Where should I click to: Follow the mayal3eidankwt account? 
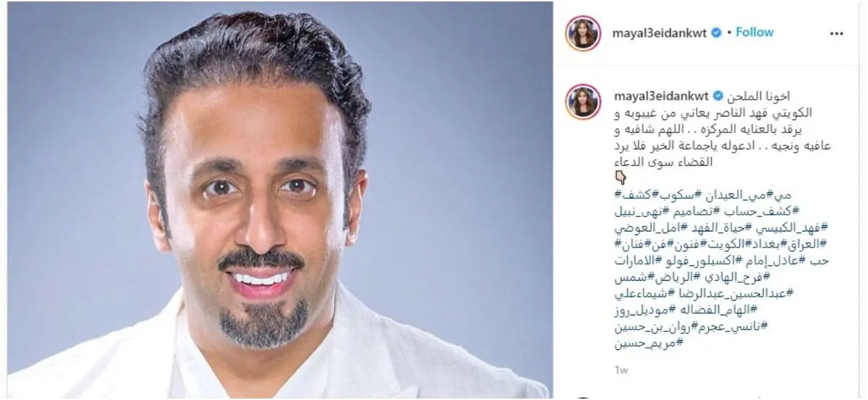(754, 33)
